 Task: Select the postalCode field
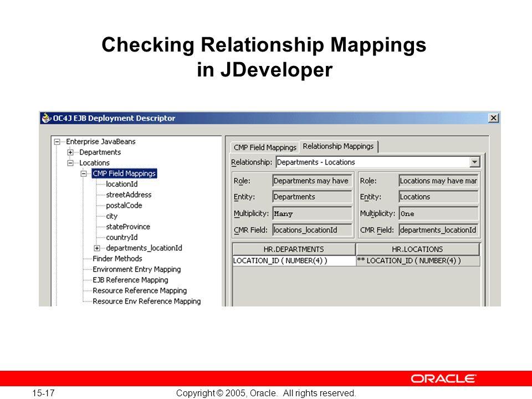click(124, 206)
